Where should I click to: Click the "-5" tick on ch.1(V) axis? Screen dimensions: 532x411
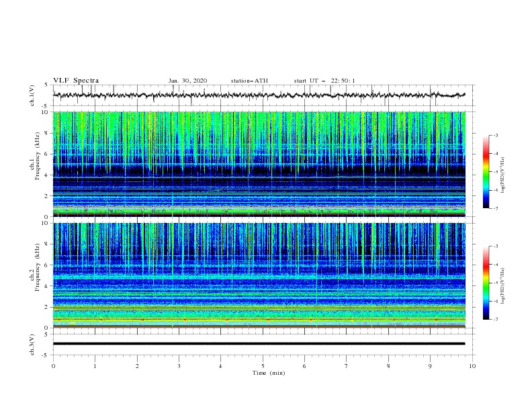45,106
